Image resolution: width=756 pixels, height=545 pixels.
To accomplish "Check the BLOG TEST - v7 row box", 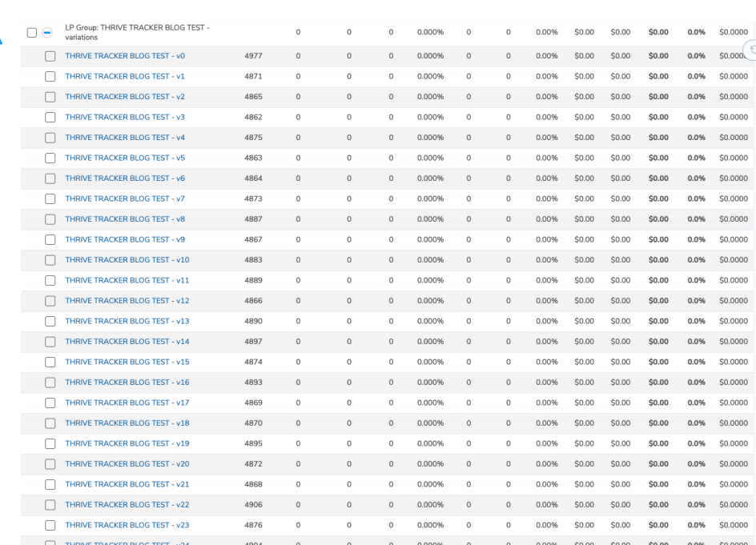I will 50,199.
